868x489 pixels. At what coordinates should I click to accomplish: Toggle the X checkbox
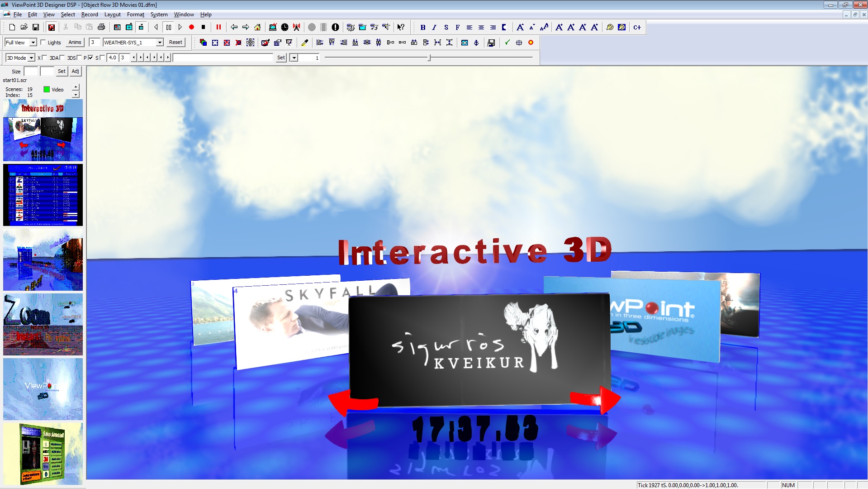click(44, 58)
